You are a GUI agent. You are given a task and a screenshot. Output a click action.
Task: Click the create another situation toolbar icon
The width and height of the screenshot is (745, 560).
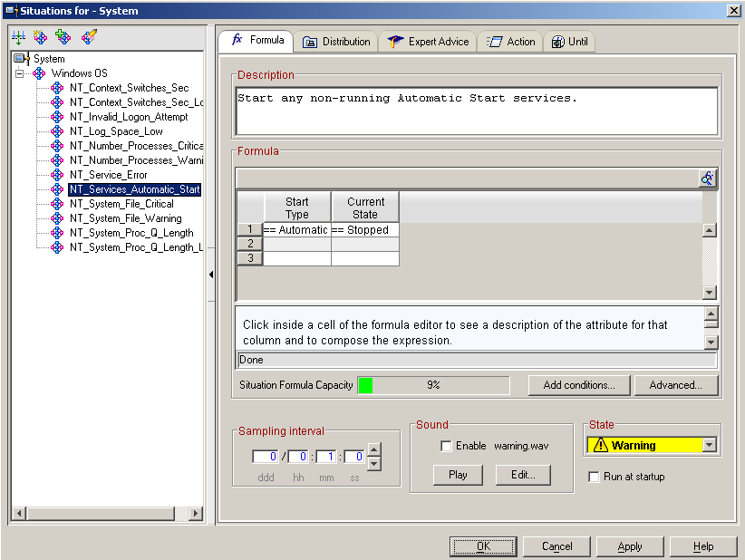click(63, 36)
